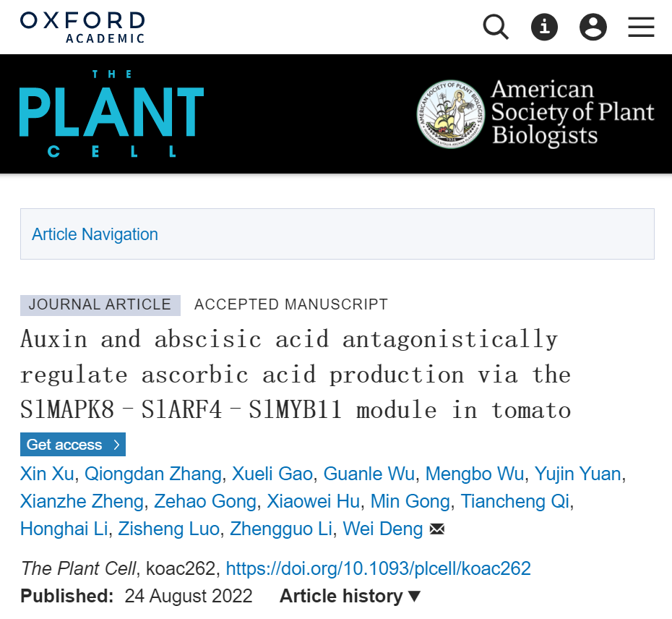Expand the Article Navigation panel
The width and height of the screenshot is (672, 619).
(x=95, y=234)
